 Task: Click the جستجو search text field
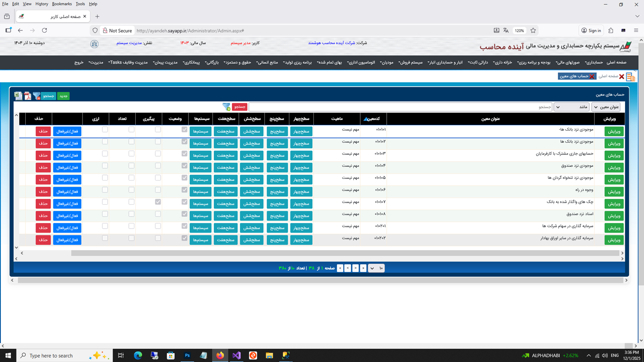point(399,107)
